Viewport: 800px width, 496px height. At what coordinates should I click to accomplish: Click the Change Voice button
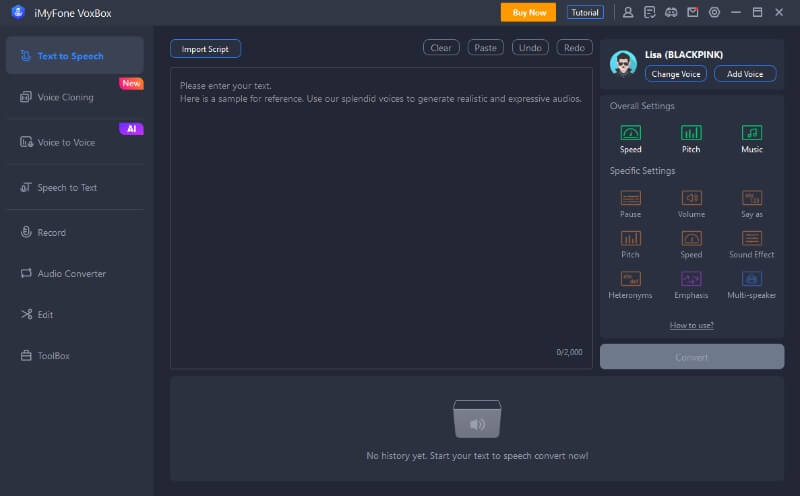pos(676,74)
